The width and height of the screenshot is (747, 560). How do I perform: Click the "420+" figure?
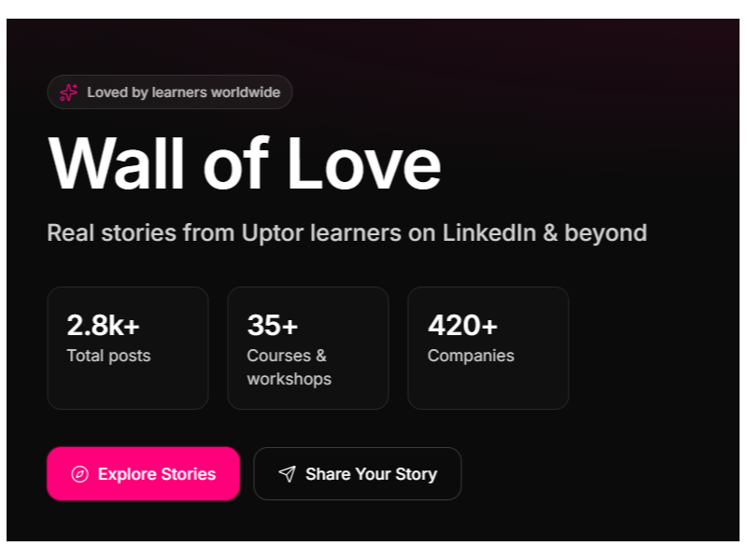coord(462,325)
